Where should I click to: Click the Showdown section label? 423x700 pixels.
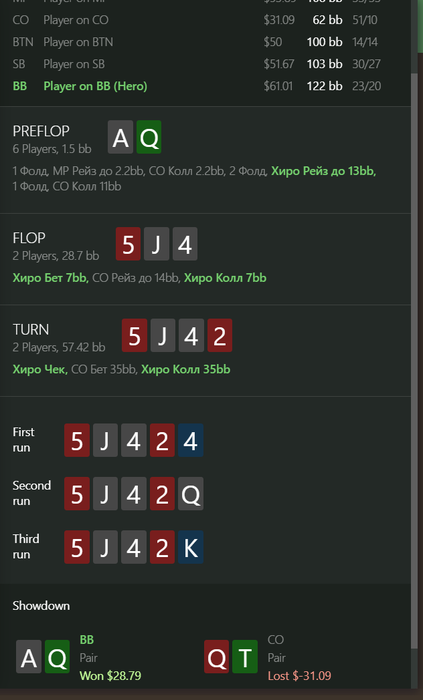click(x=41, y=606)
